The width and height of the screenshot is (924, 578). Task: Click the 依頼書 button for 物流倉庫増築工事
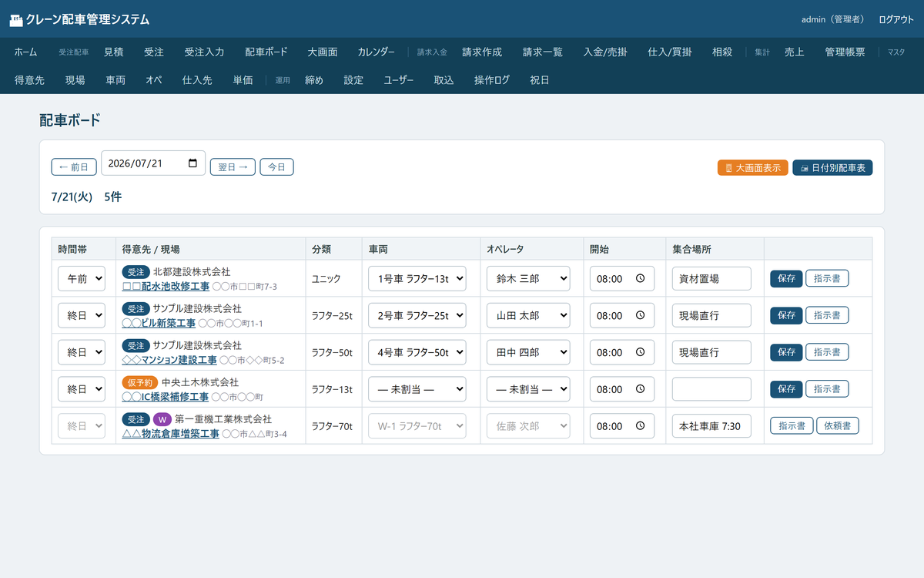click(x=838, y=426)
